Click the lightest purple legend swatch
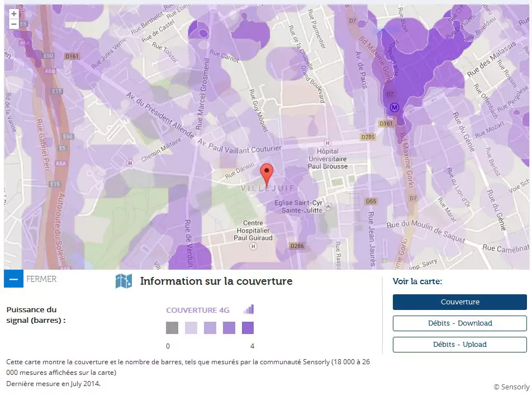This screenshot has width=532, height=395. [x=191, y=328]
